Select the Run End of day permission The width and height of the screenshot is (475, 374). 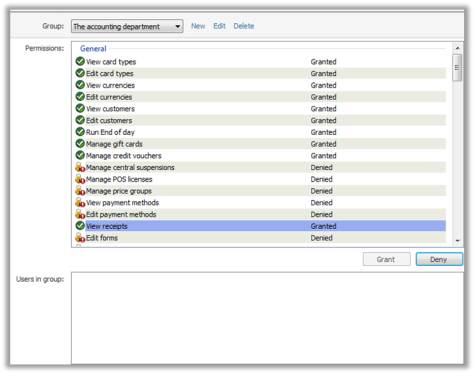coord(260,132)
